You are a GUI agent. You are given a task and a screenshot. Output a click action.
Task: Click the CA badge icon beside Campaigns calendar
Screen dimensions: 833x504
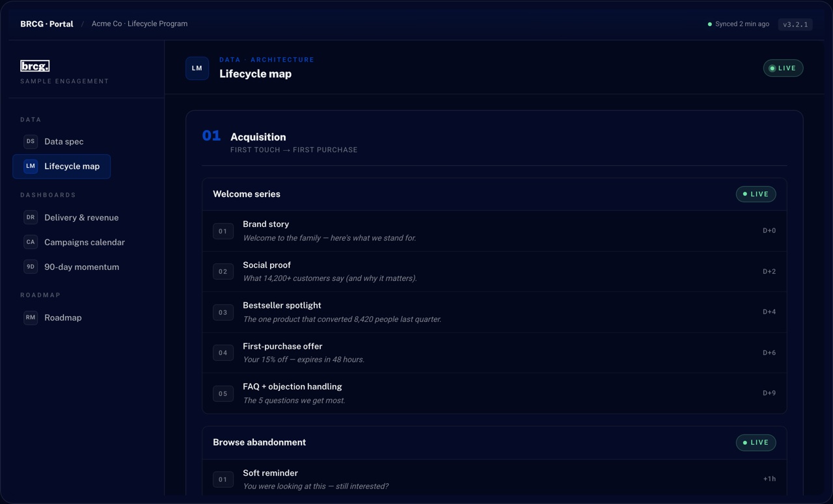[x=31, y=242]
